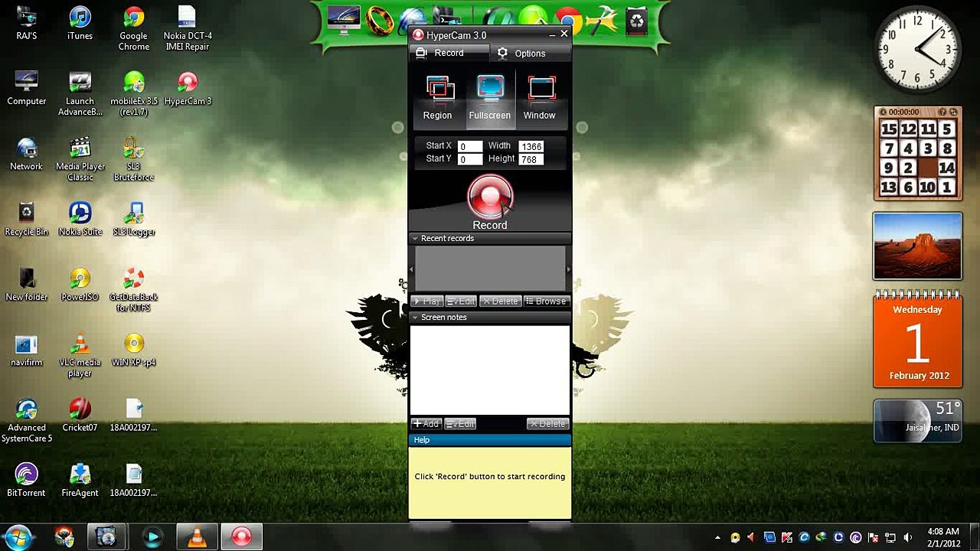Select the Window capture mode icon
This screenshot has width=980, height=551.
click(540, 98)
